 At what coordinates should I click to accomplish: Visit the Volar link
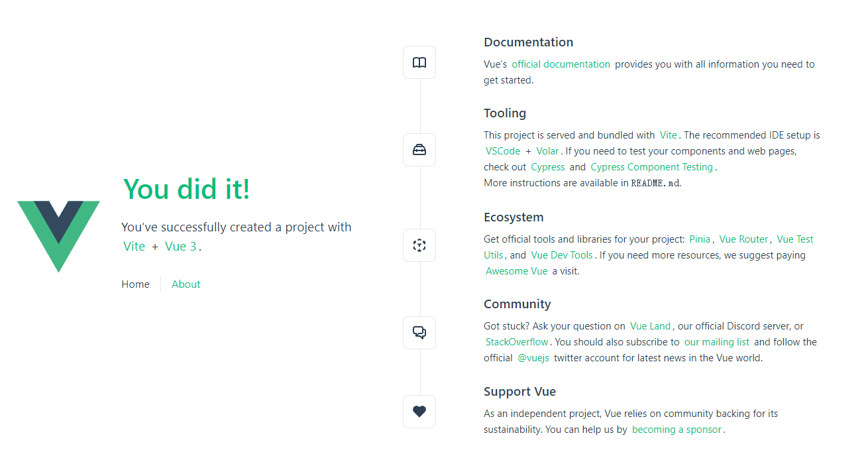tap(548, 151)
